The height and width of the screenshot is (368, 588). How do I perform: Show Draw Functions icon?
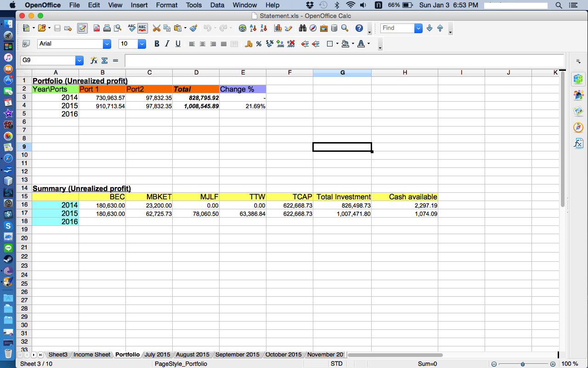288,28
